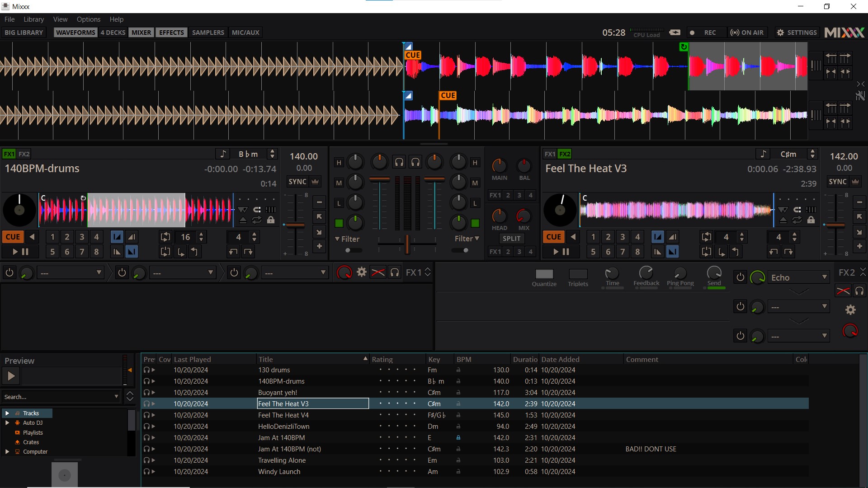Open the Library menu
Viewport: 868px width, 488px height.
(34, 19)
